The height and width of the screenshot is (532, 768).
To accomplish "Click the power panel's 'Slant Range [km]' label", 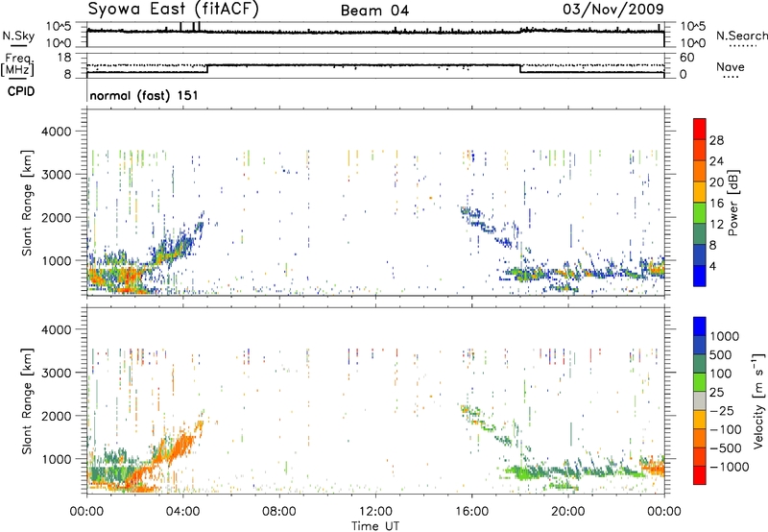I will pos(27,203).
